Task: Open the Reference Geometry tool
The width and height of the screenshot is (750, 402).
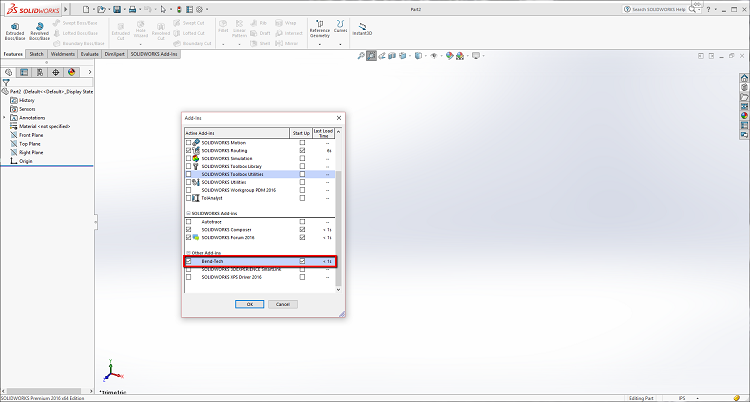Action: coord(320,29)
